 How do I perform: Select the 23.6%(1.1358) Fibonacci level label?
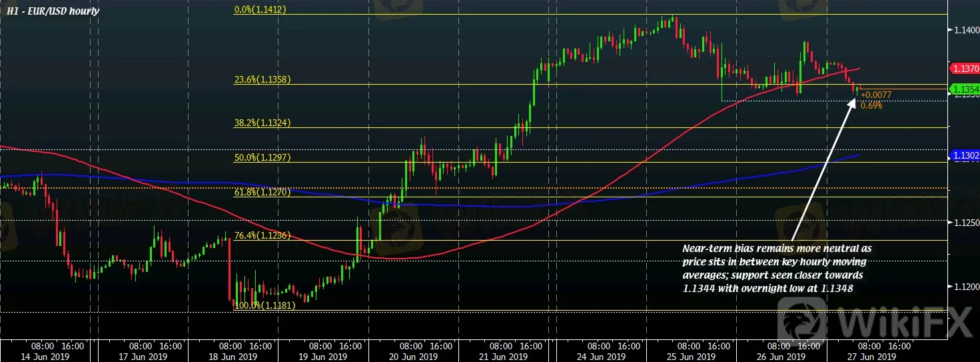tap(262, 79)
